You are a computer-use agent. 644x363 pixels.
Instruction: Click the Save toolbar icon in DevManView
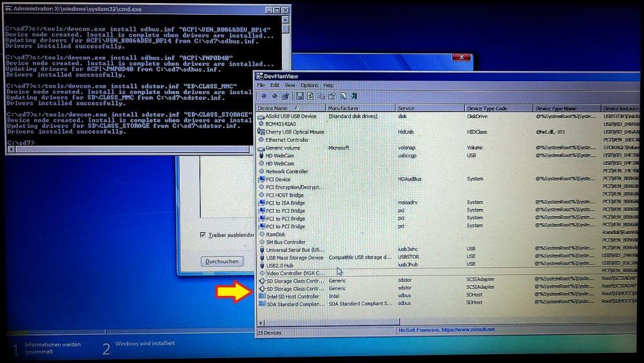coord(299,96)
